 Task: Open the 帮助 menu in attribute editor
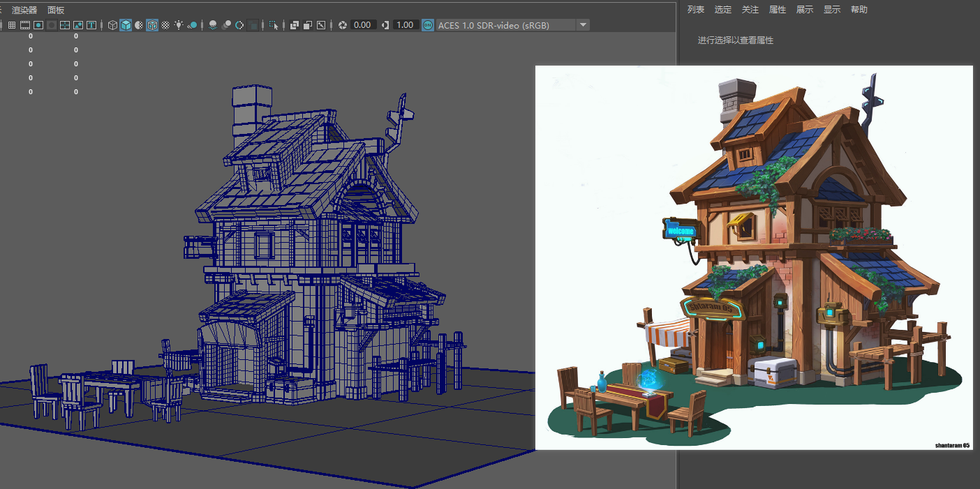point(859,10)
